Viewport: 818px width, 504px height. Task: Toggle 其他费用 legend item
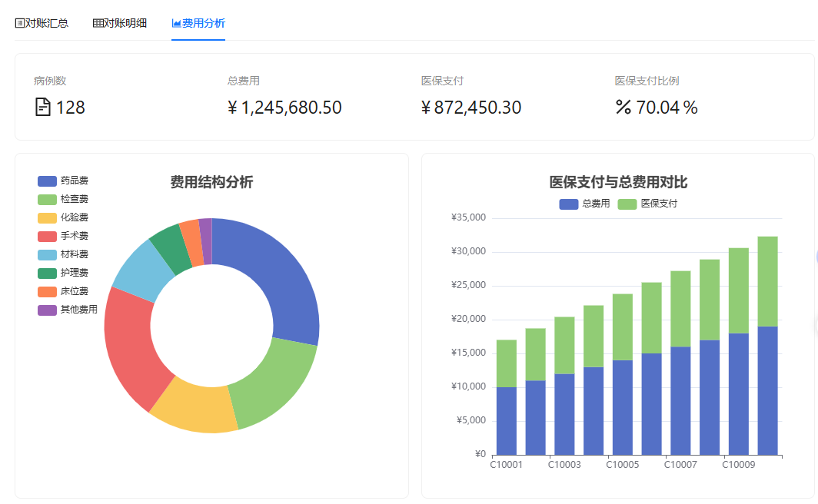68,310
